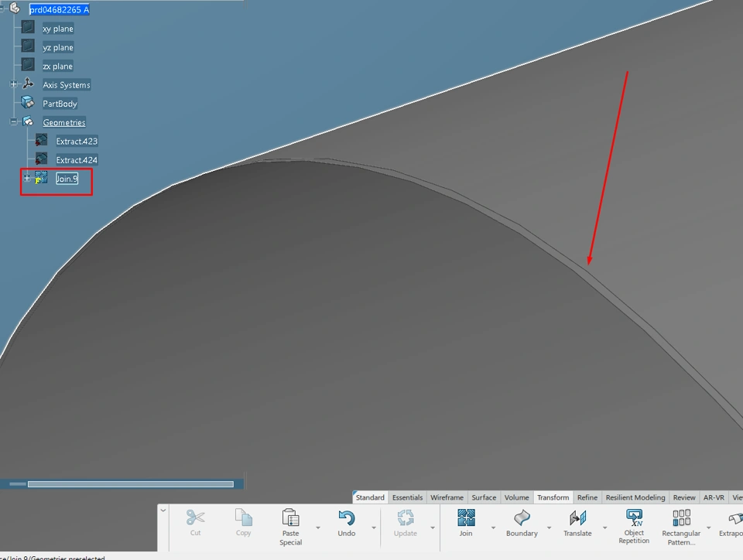Expand the Join.9 tree node
743x560 pixels.
[x=27, y=178]
